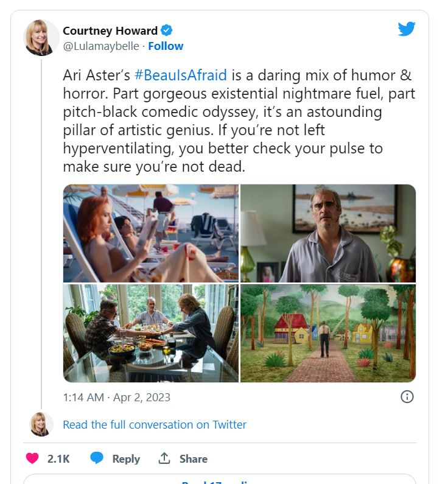The image size is (448, 484).
Task: Open the tweet timestamp Apr 2, 2023
Action: pos(117,398)
